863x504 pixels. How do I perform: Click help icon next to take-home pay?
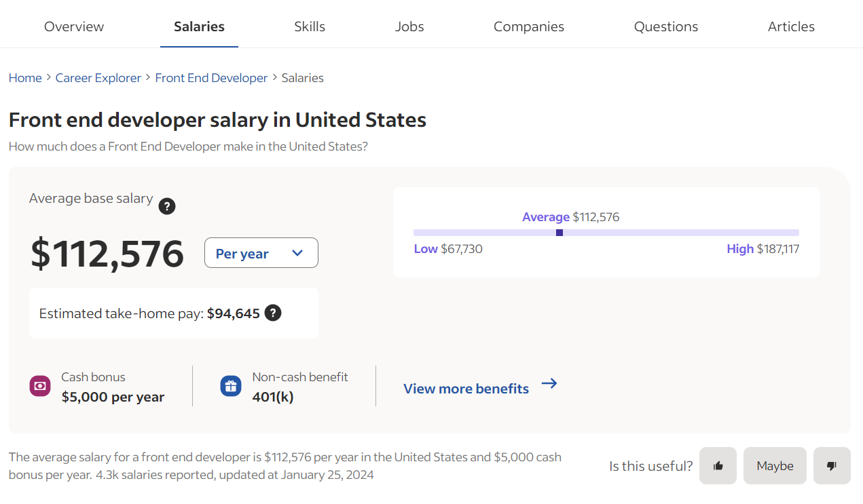coord(273,313)
